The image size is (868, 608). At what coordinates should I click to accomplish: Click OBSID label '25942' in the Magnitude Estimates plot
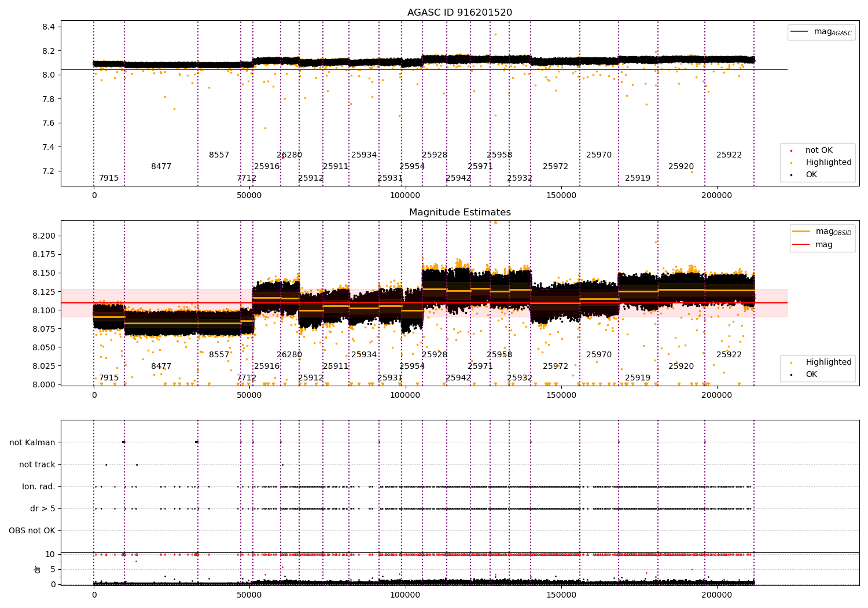(x=458, y=378)
